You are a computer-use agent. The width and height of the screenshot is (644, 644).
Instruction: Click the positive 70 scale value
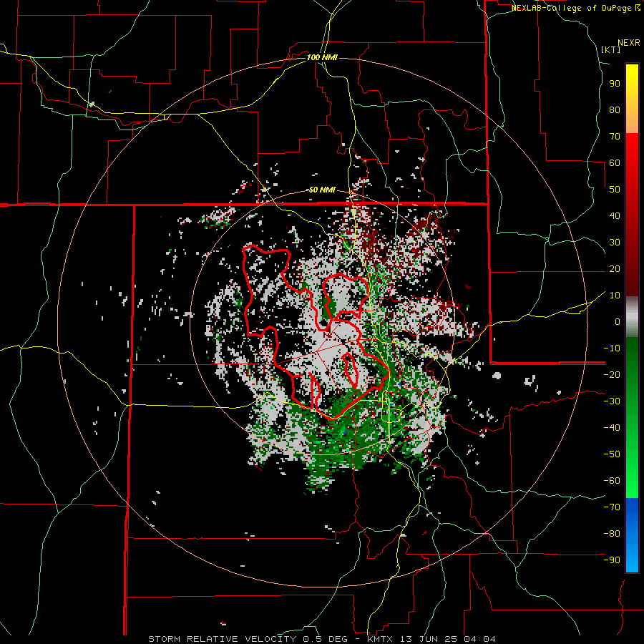tap(615, 137)
